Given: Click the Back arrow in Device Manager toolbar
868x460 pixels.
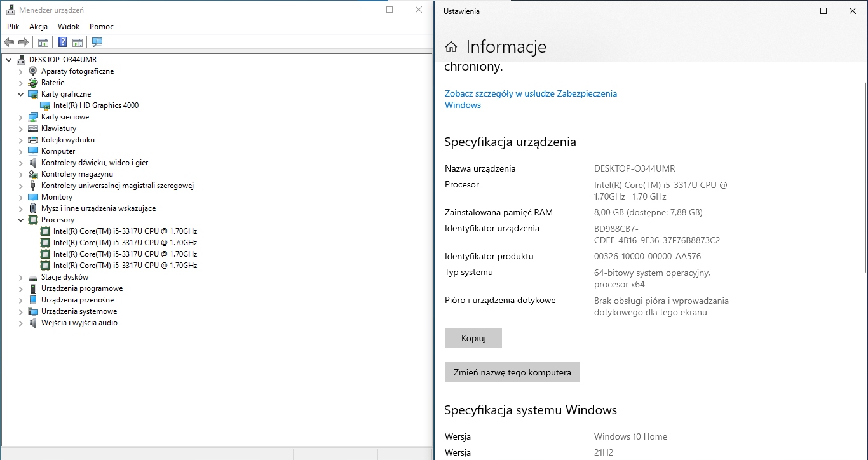Looking at the screenshot, I should click(9, 43).
